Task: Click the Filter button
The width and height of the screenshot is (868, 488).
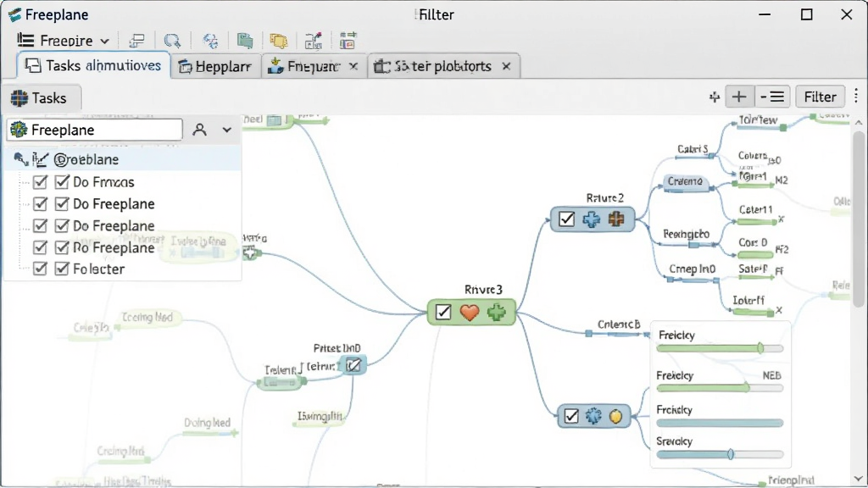Action: pos(820,97)
